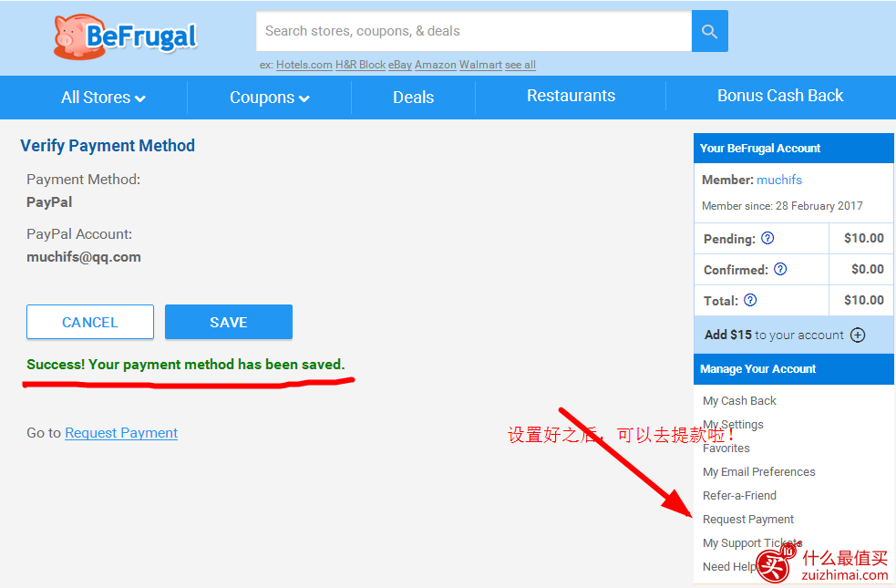
Task: Expand the Coupons dropdown menu
Action: 270,98
